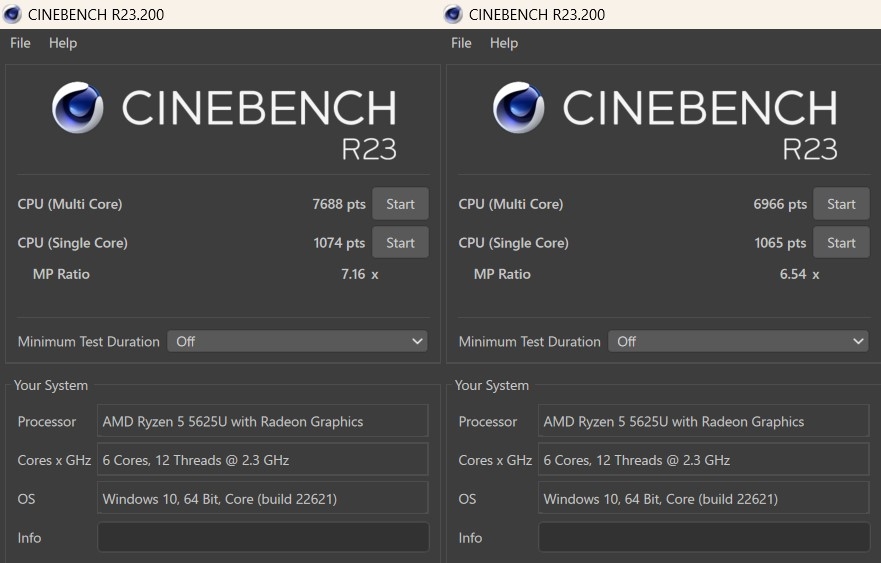Click the Cinebench sphere logo in right window
881x563 pixels.
click(519, 107)
